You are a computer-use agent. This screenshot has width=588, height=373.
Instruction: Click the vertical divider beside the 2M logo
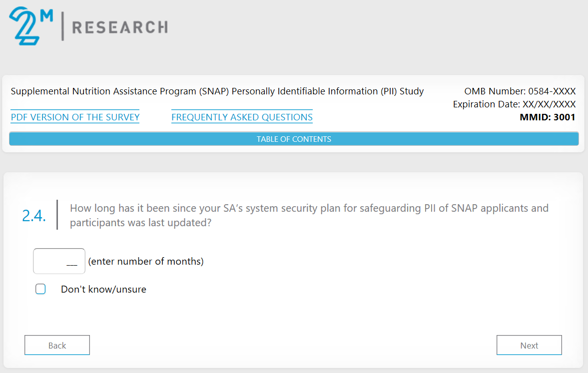pyautogui.click(x=62, y=27)
